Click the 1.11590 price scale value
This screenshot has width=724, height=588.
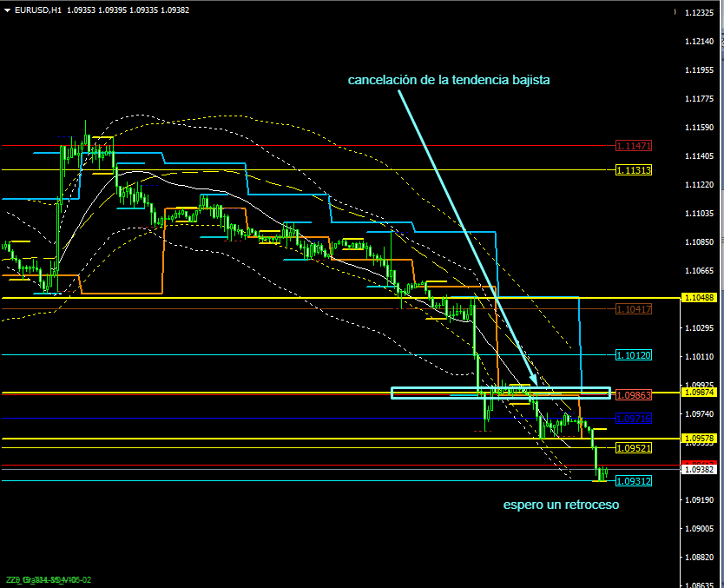(x=699, y=128)
